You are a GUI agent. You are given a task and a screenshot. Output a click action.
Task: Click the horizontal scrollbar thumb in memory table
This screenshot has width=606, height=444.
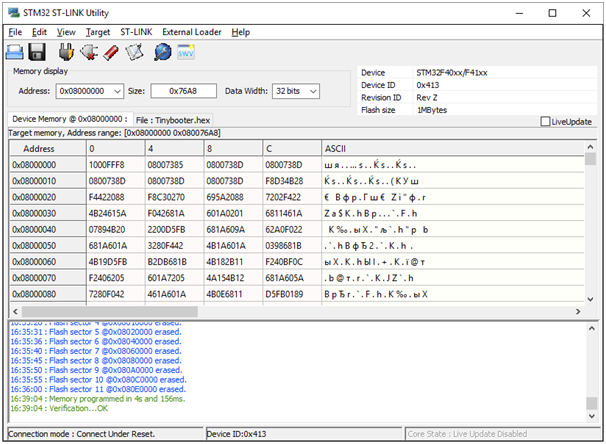pos(110,311)
